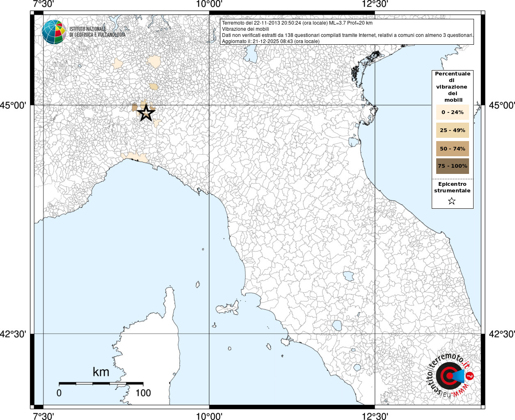Click the epicenter star symbol in the legend

pos(452,201)
